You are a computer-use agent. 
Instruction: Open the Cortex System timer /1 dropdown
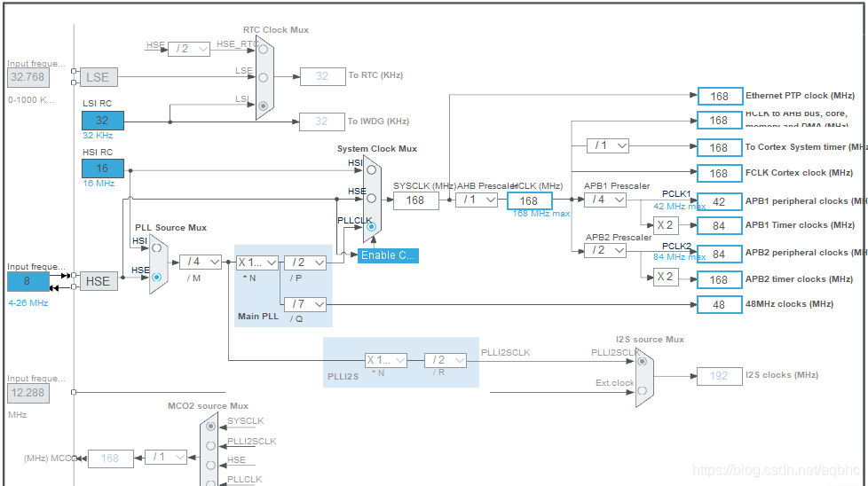[608, 145]
